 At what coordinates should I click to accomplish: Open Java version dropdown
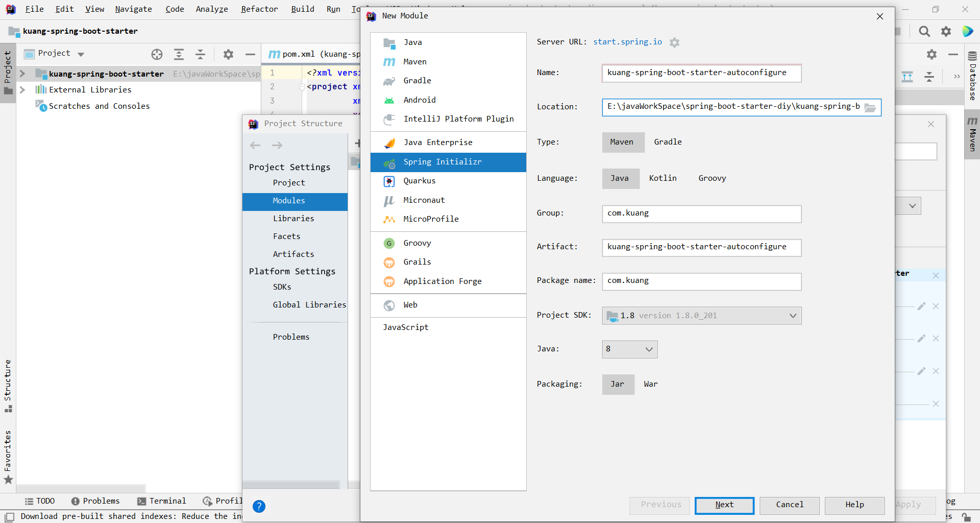pyautogui.click(x=629, y=349)
